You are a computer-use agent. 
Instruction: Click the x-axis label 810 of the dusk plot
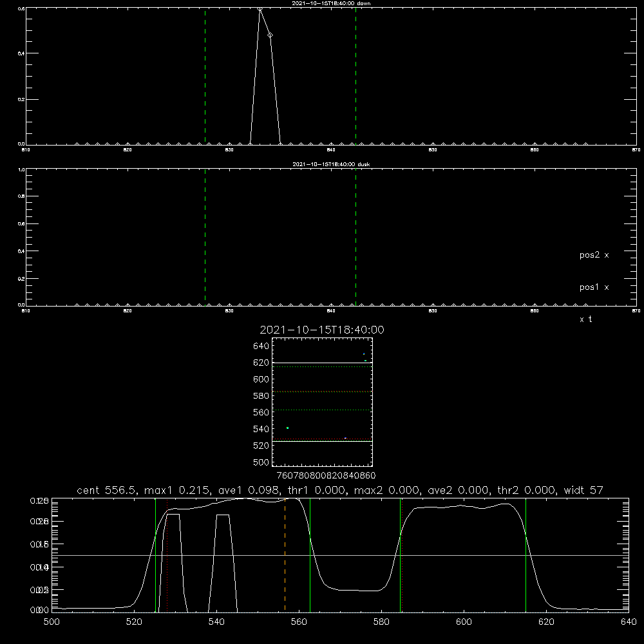[x=26, y=311]
